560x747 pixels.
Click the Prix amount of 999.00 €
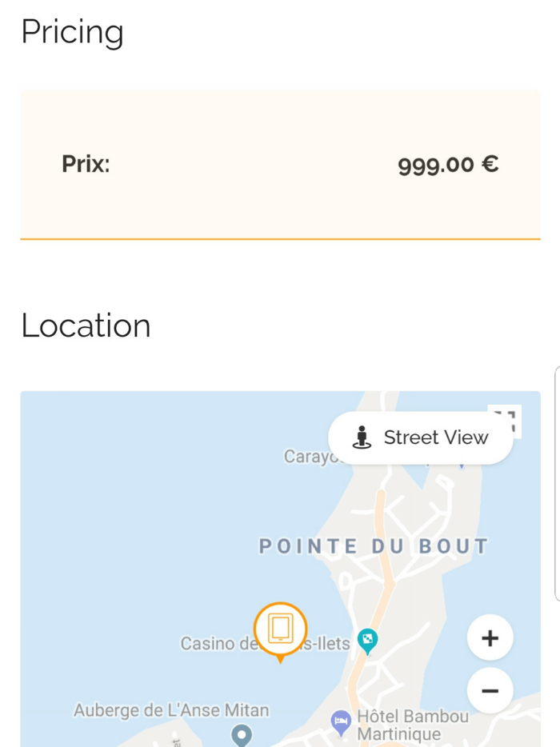click(449, 164)
